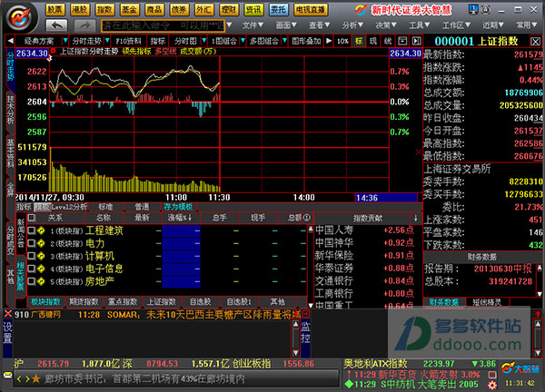
Task: Open the 画面 menu
Action: point(286,25)
